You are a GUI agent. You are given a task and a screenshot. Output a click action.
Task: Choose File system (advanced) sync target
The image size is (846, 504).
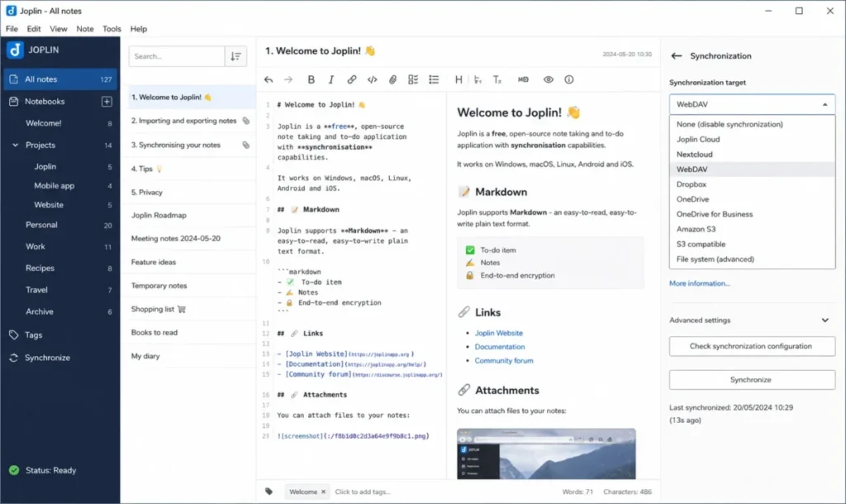pos(752,259)
